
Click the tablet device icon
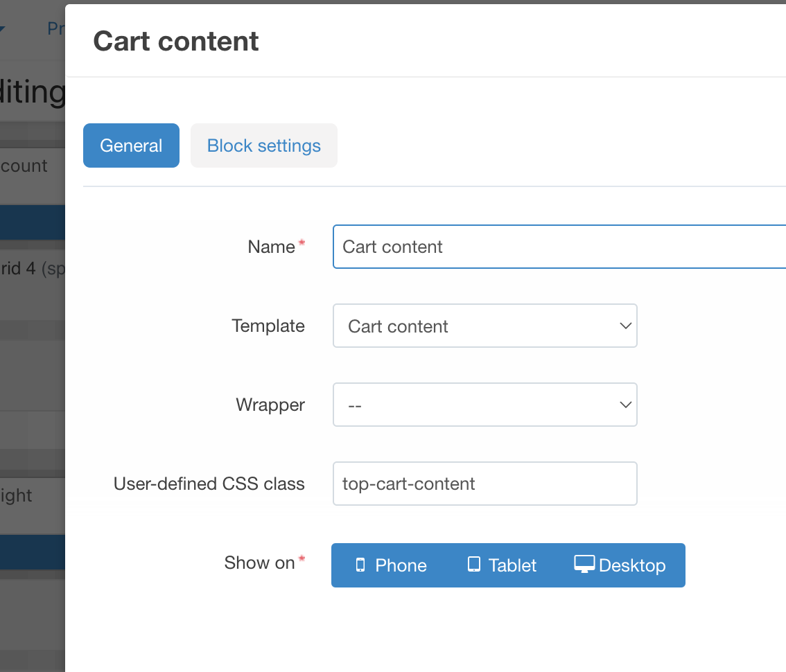pyautogui.click(x=473, y=564)
